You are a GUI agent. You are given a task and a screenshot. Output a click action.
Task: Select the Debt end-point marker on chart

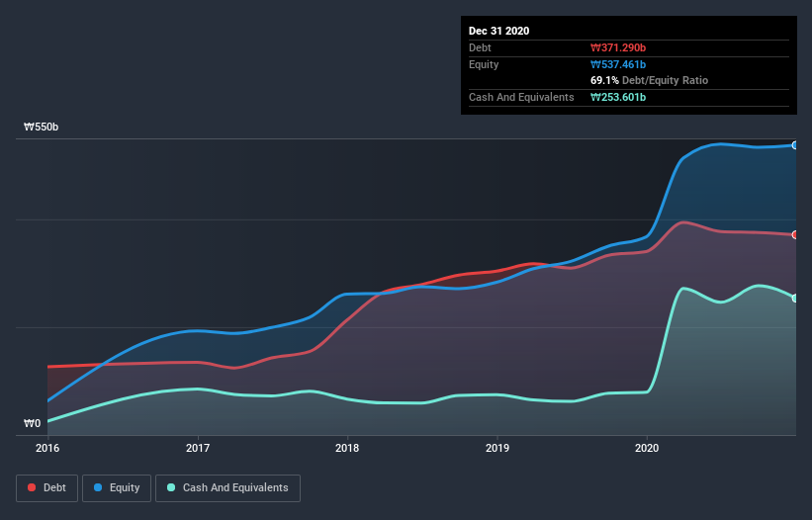click(x=795, y=235)
